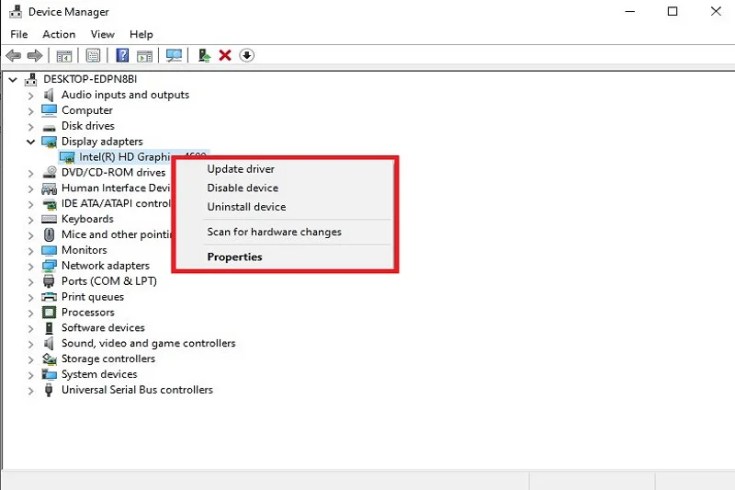
Task: Select the Monitors tree item text
Action: 84,250
